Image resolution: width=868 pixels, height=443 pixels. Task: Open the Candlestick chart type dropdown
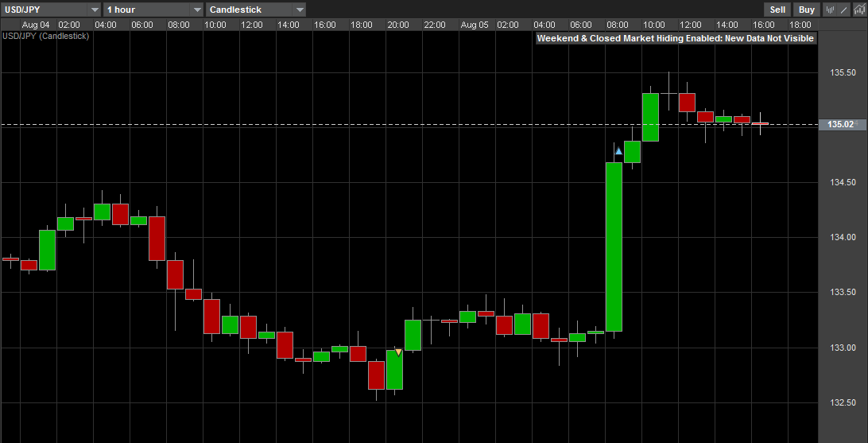(256, 10)
